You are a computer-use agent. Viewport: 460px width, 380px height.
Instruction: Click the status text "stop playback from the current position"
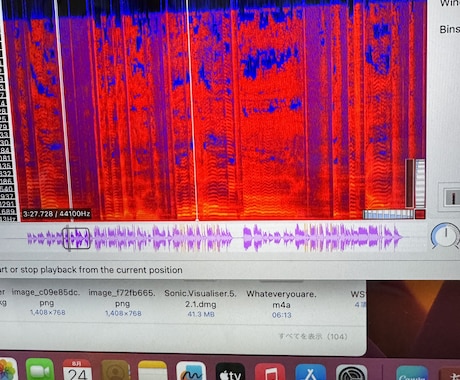pos(101,270)
